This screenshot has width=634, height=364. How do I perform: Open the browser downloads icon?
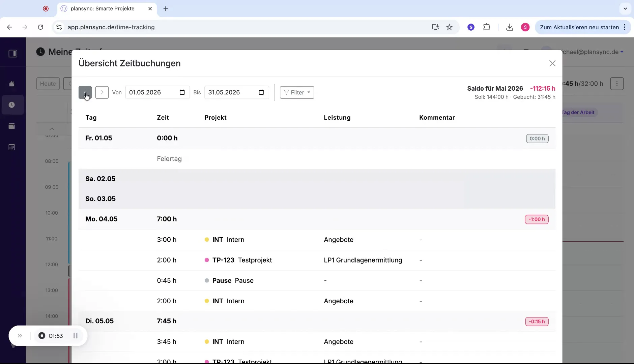coord(510,27)
